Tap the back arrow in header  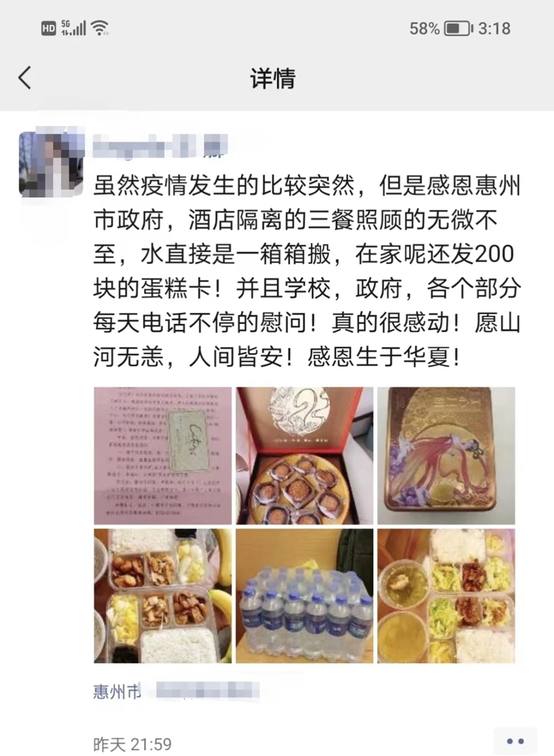(25, 78)
